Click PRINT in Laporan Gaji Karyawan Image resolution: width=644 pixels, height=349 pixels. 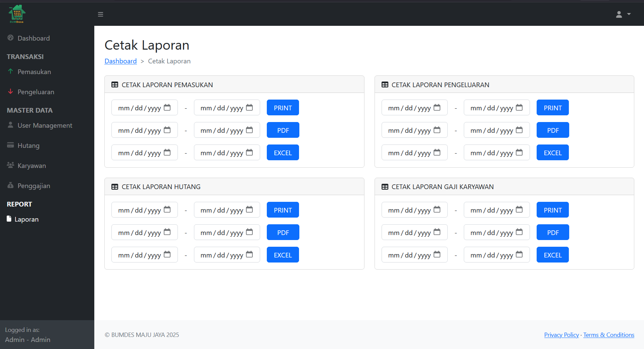click(x=553, y=210)
